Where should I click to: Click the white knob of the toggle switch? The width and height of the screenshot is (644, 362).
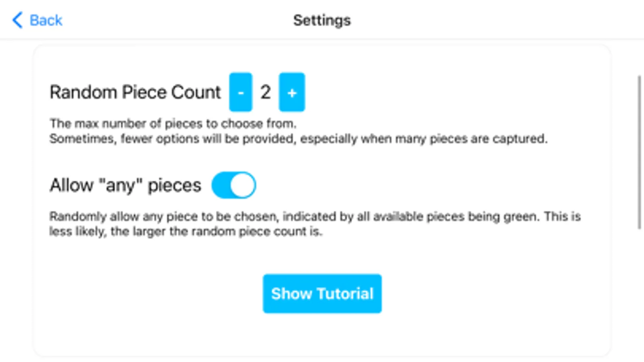[x=243, y=185]
